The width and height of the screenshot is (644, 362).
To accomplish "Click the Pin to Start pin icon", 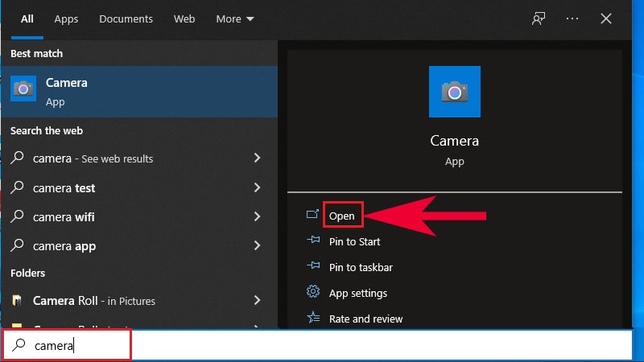I will point(313,240).
